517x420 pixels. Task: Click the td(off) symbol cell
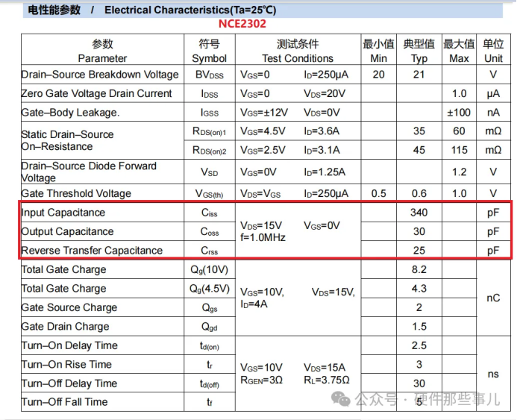click(x=210, y=384)
